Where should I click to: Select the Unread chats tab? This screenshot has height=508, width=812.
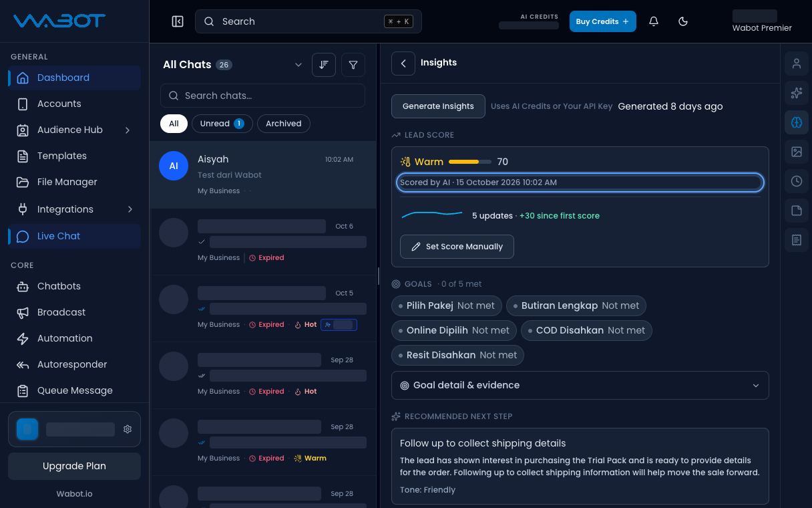(x=222, y=124)
